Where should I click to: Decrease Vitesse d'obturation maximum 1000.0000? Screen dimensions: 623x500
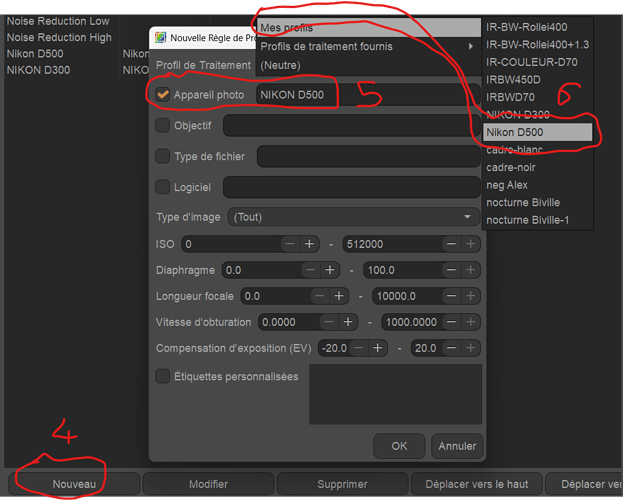coord(451,322)
